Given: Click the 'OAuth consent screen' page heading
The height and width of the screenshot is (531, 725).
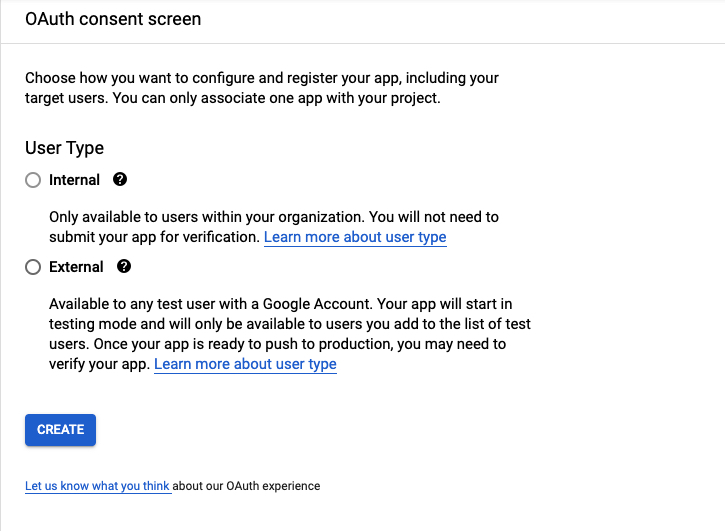Looking at the screenshot, I should 113,19.
